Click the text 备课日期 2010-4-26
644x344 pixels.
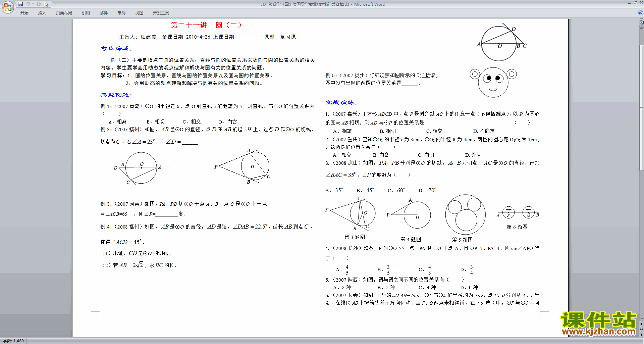tap(186, 37)
